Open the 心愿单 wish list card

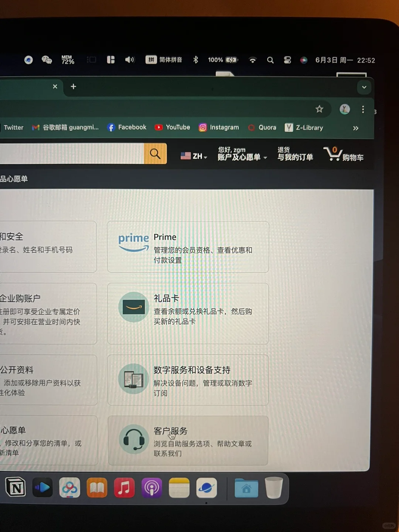(49, 440)
